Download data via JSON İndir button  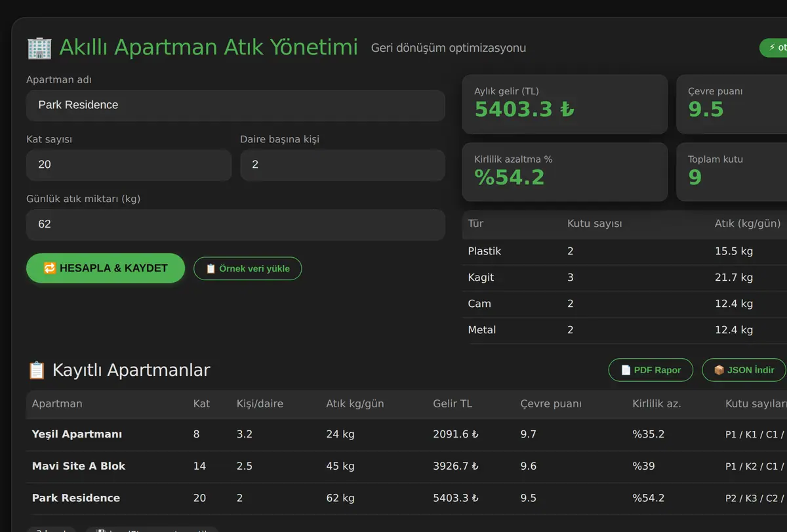point(744,370)
